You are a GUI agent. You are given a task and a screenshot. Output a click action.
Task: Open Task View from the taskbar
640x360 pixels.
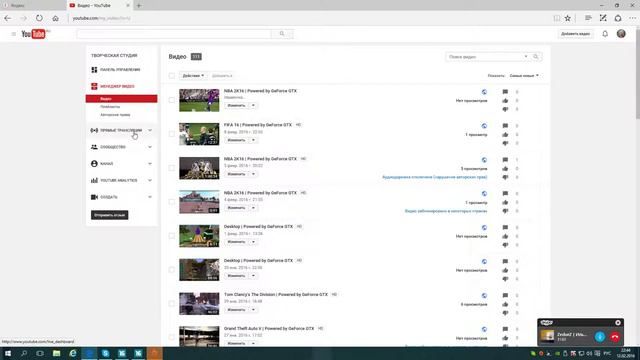[x=40, y=353]
